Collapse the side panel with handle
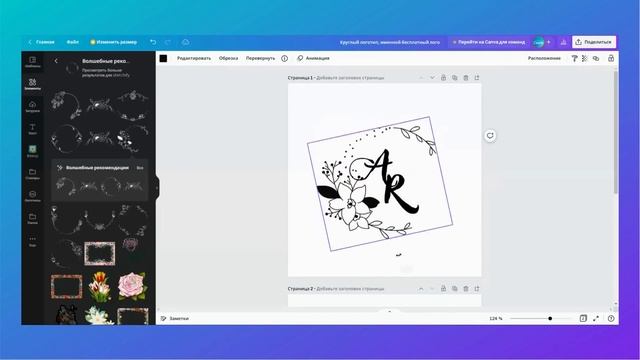Screen dimensions: 640x360 click(157, 188)
